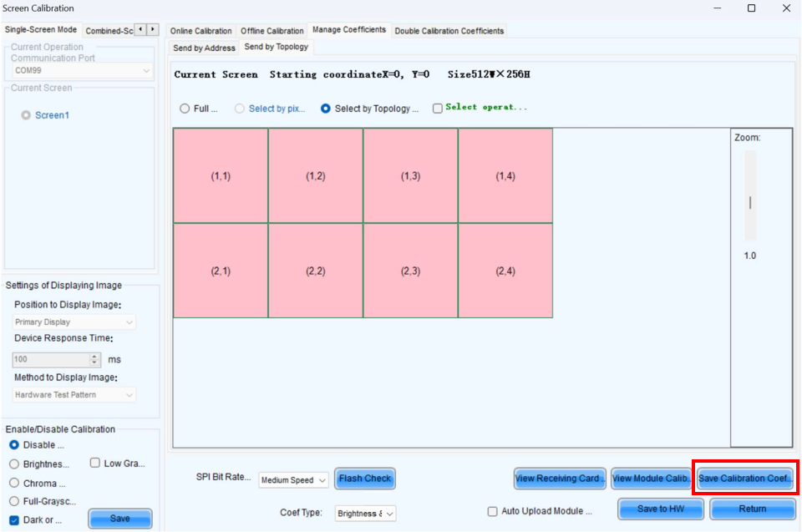The image size is (802, 532).
Task: Open the Coef Type dropdown
Action: click(x=365, y=514)
